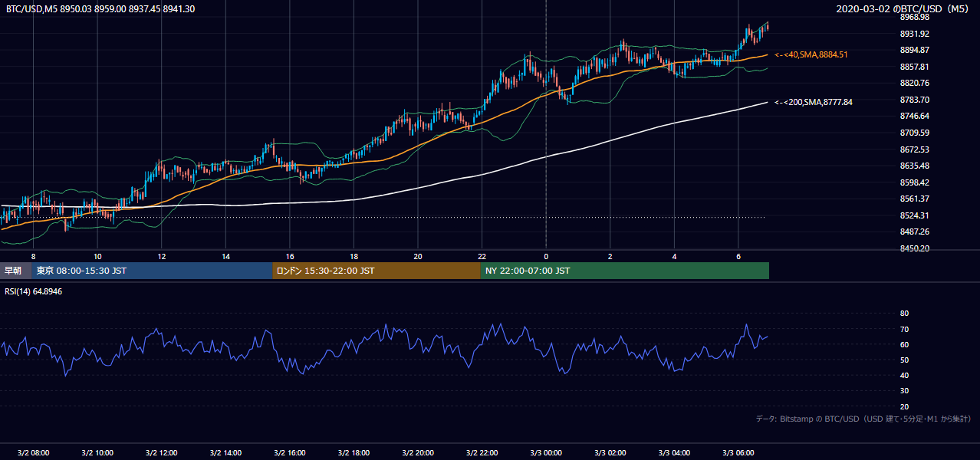This screenshot has width=980, height=460.
Task: Click hour tick 4 under the price chart
Action: [x=674, y=256]
